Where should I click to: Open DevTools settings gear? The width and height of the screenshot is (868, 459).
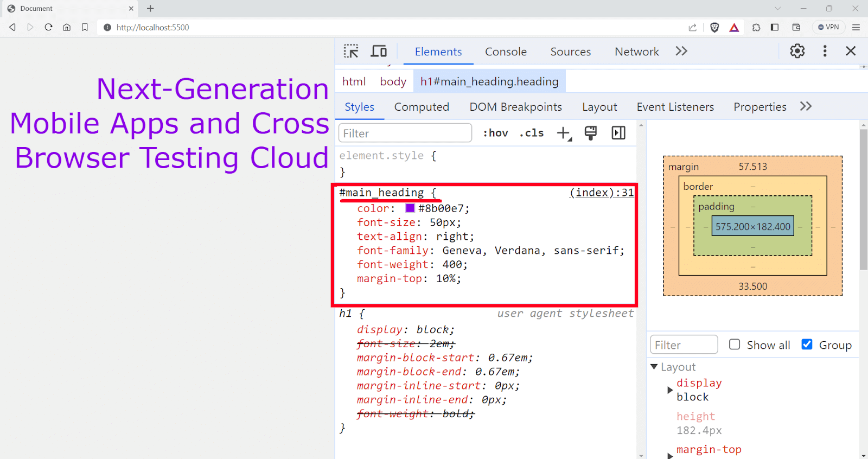[797, 51]
